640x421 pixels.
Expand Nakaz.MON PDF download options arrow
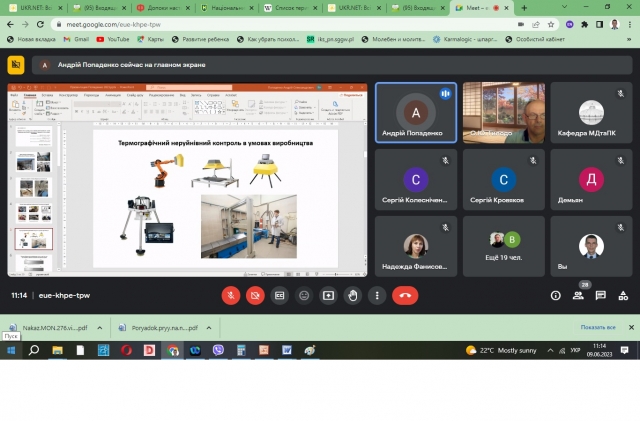click(x=96, y=327)
